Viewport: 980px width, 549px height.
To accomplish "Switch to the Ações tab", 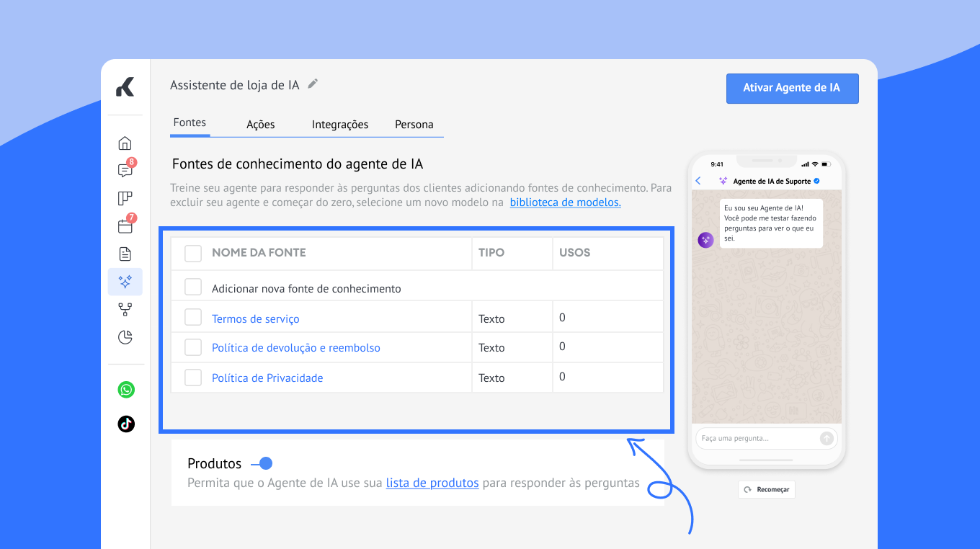I will [260, 125].
